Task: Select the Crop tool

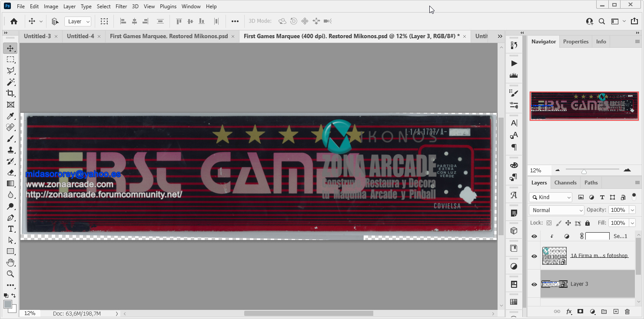Action: 10,93
